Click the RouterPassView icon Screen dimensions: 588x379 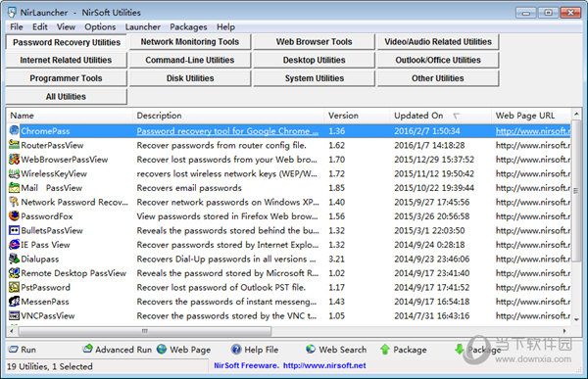[14, 145]
